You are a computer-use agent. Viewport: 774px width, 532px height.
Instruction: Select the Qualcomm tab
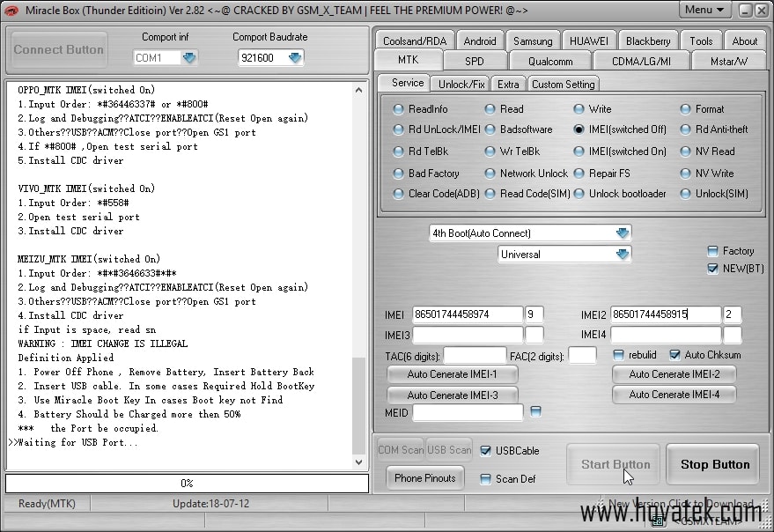(550, 62)
